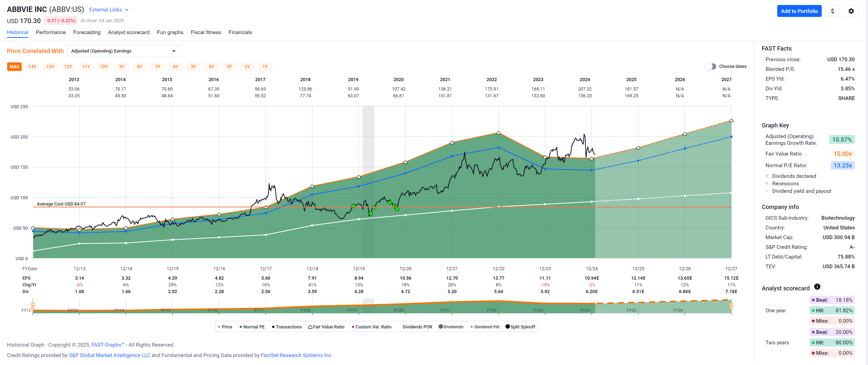
Task: Grab the right range slider handle
Action: click(731, 306)
